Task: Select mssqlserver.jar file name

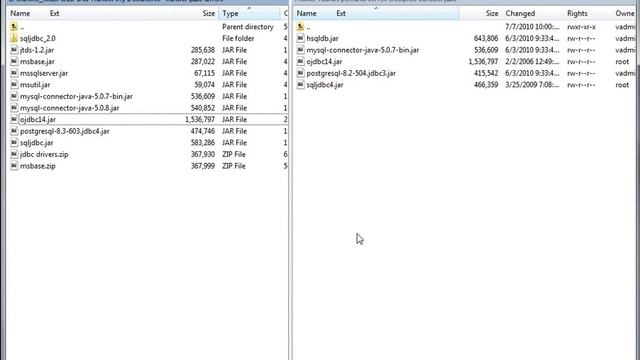Action: click(44, 73)
